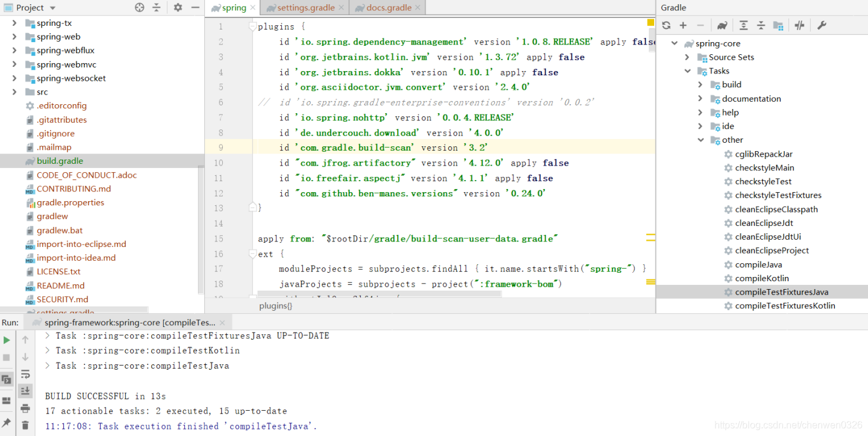Close the docs.gradle tab
Screen dimensions: 868x436
[x=418, y=8]
